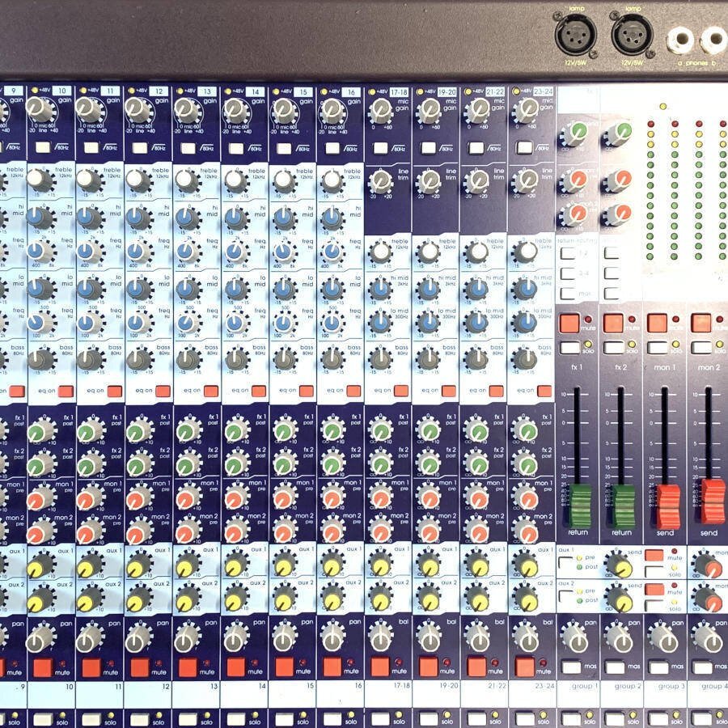This screenshot has width=728, height=728.
Task: Click the left lamp XLR socket
Action: [x=576, y=36]
